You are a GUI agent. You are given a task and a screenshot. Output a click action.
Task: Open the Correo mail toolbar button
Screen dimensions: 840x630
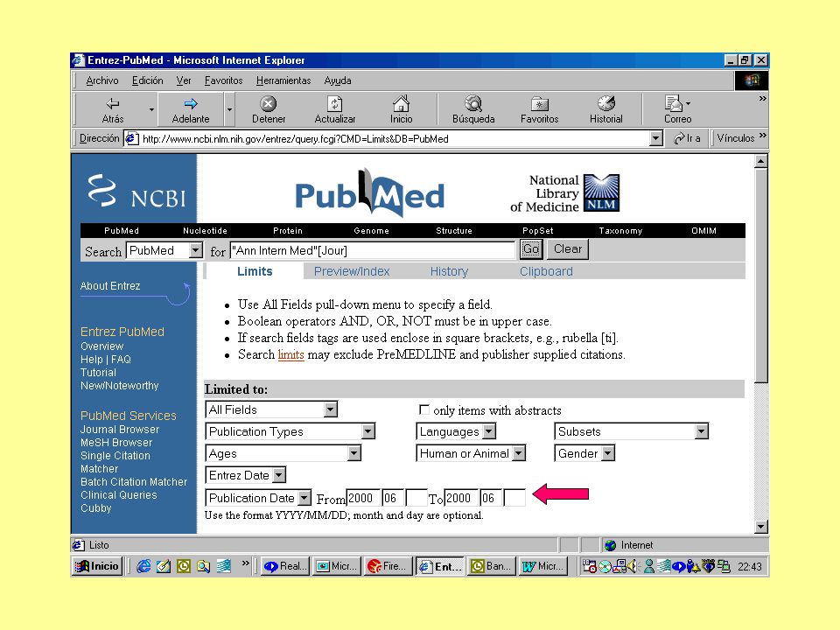[x=677, y=110]
